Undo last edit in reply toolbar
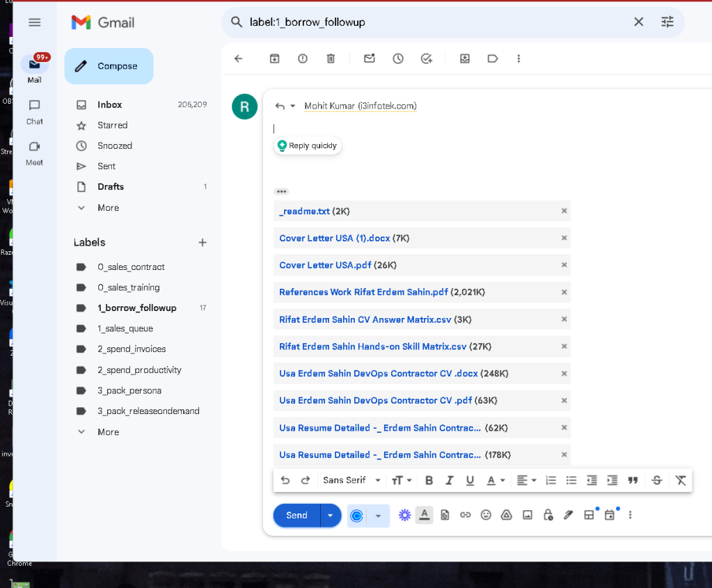Viewport: 712px width, 588px height. pos(285,480)
